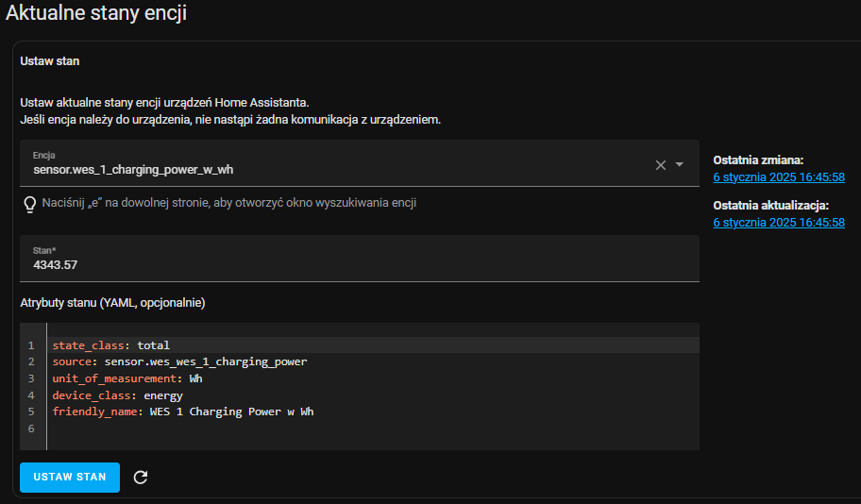Place cursor on state_class line in YAML editor
The image size is (861, 504).
[374, 345]
